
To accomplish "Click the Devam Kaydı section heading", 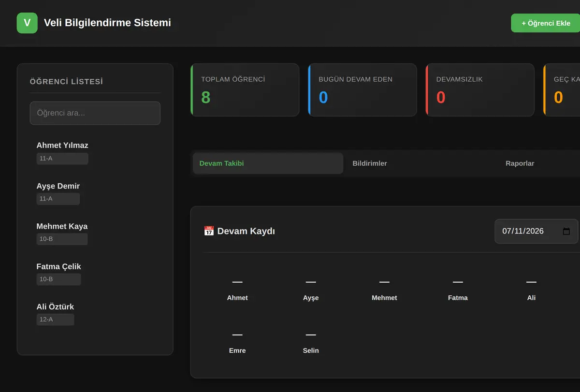I will 246,231.
